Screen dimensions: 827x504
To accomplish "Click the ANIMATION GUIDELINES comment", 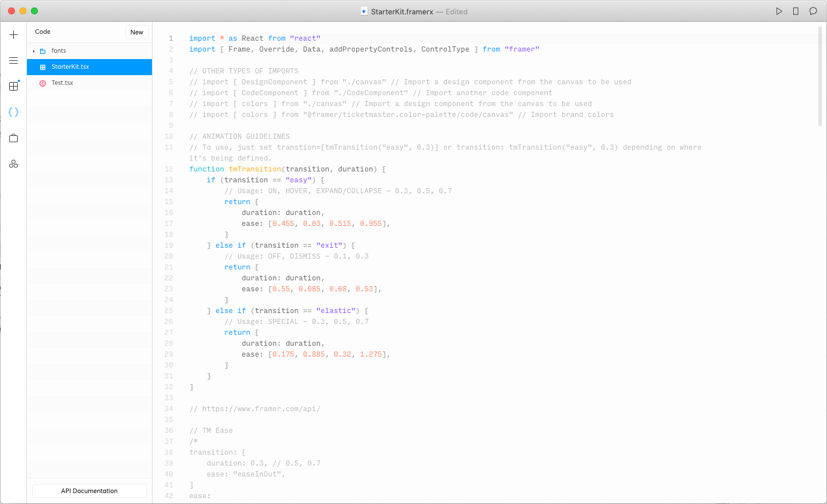I will click(x=240, y=136).
